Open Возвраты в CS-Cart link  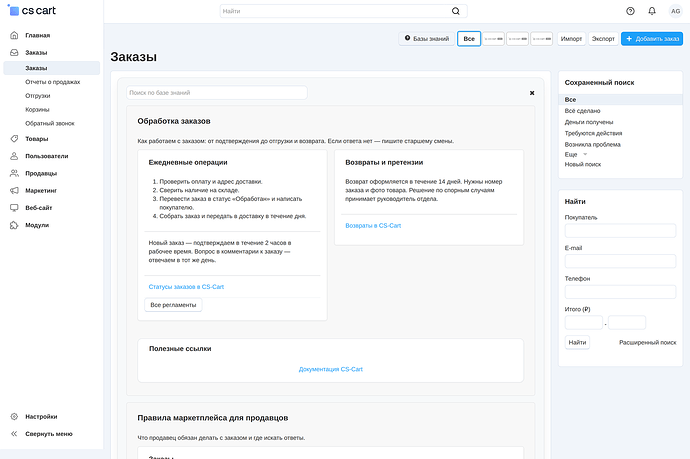pyautogui.click(x=373, y=225)
